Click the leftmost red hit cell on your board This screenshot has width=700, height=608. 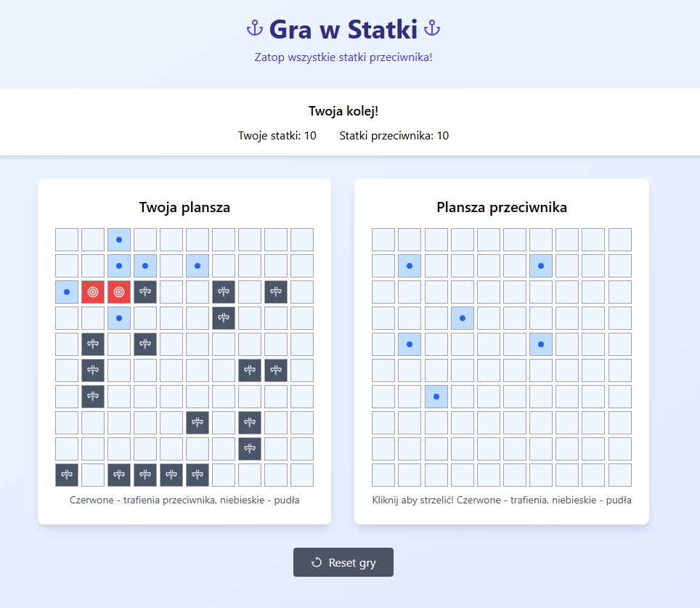point(93,292)
